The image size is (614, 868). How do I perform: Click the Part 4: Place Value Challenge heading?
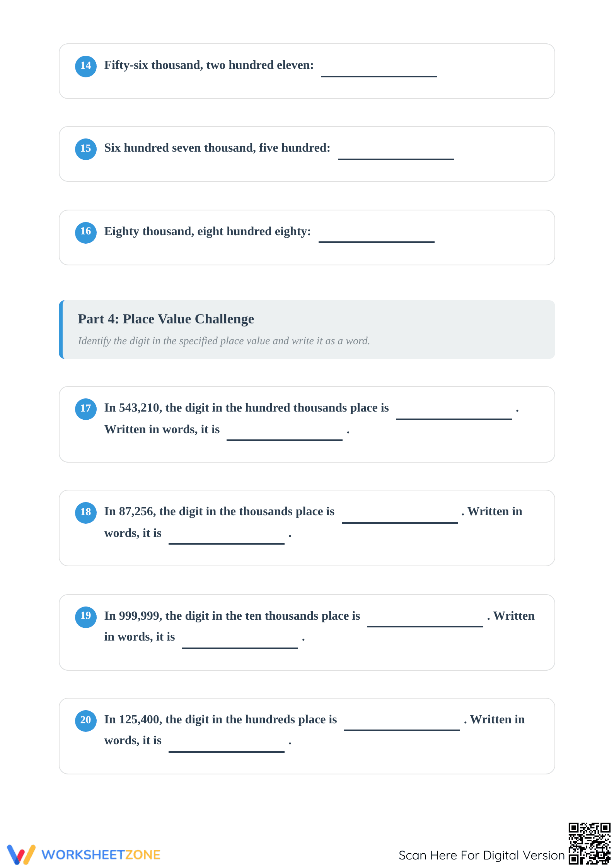point(166,319)
